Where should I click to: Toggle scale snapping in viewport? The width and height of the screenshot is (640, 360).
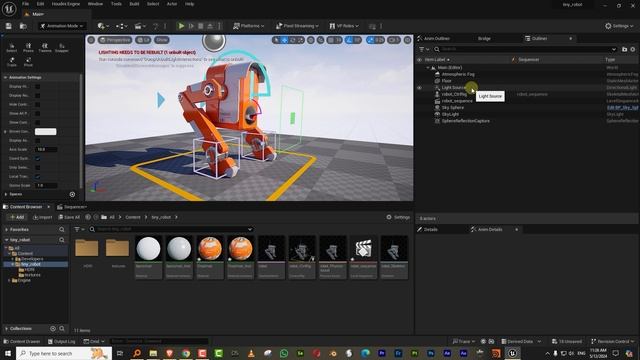coord(371,40)
